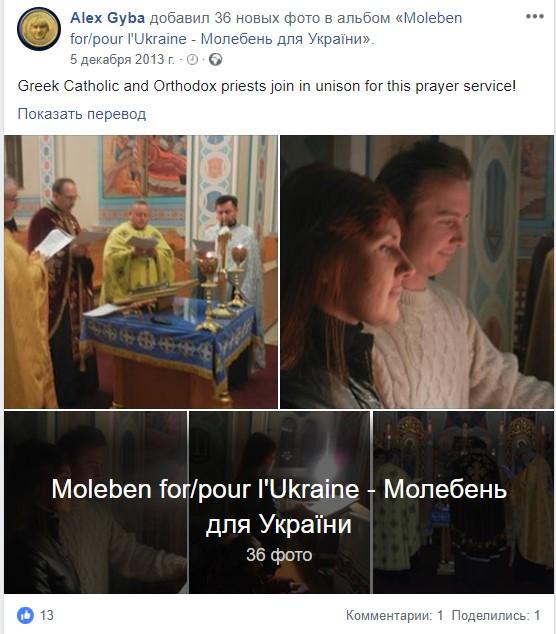Click the blue thumbs-up like icon
The height and width of the screenshot is (634, 556).
pos(25,615)
